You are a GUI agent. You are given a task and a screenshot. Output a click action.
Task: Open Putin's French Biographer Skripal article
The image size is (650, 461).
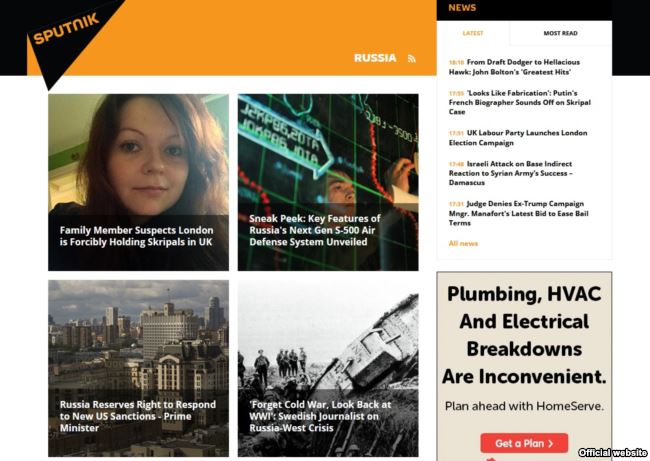519,102
